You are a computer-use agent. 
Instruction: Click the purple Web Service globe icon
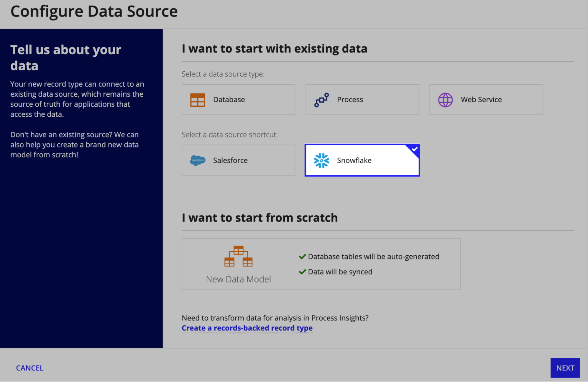coord(445,100)
